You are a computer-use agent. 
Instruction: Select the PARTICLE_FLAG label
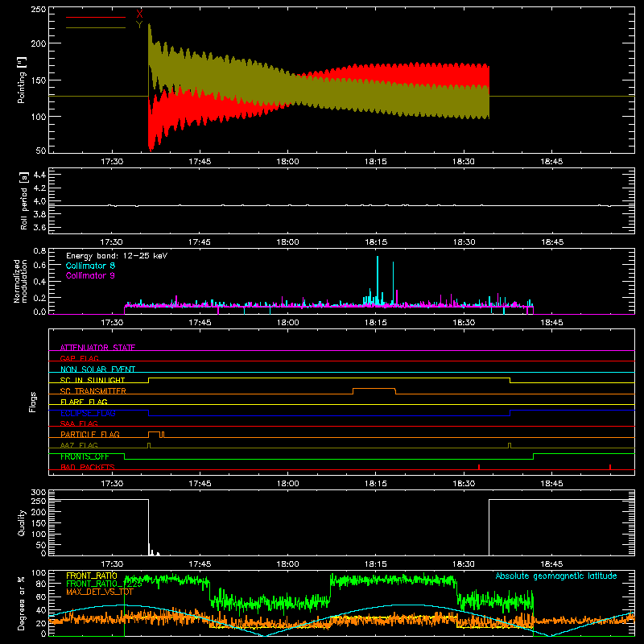90,434
